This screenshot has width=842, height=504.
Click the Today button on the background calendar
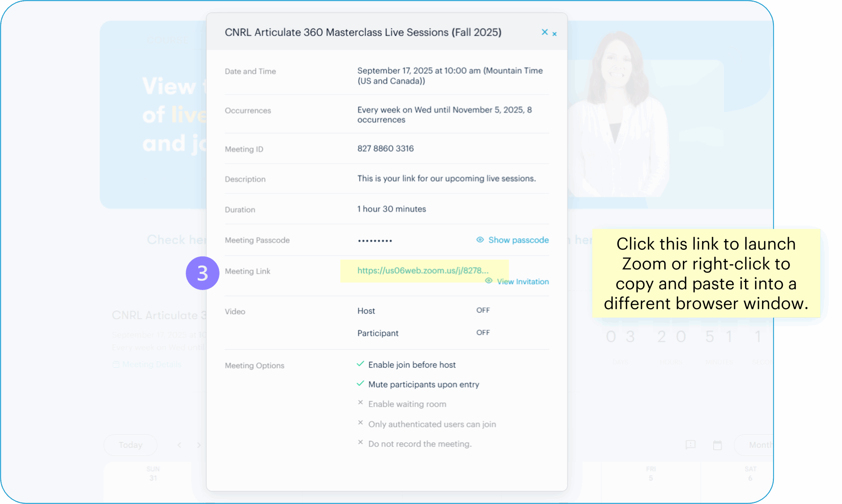point(131,445)
